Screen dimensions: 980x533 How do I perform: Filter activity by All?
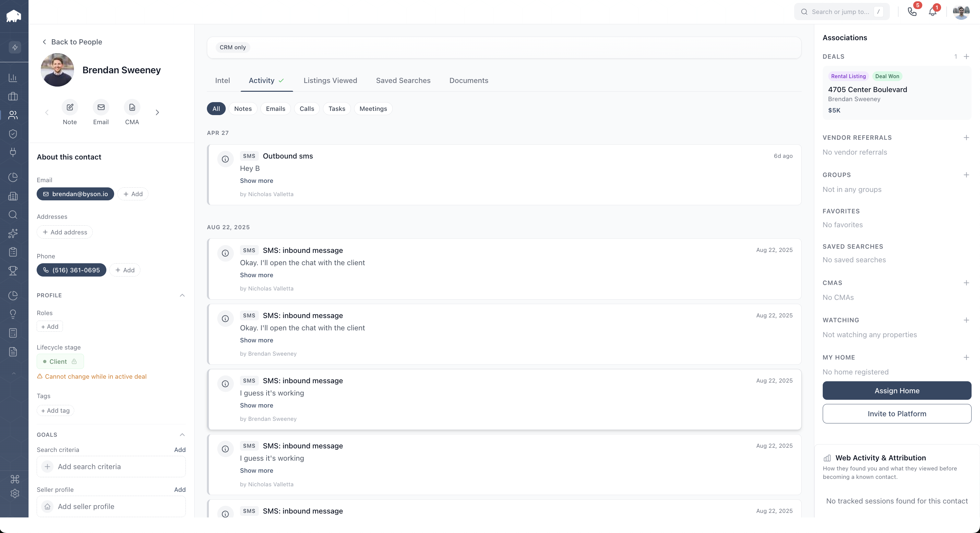tap(216, 109)
